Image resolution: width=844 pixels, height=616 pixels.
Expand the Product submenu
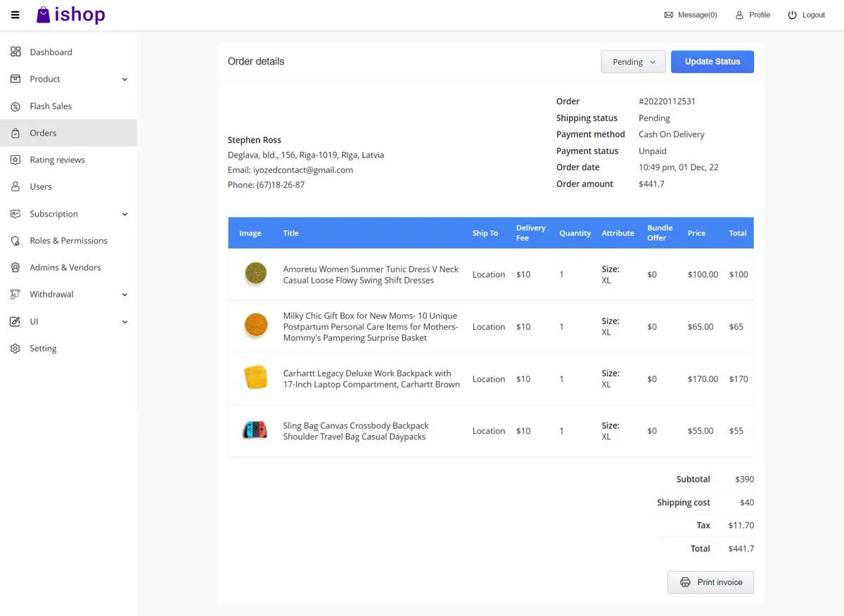point(124,79)
